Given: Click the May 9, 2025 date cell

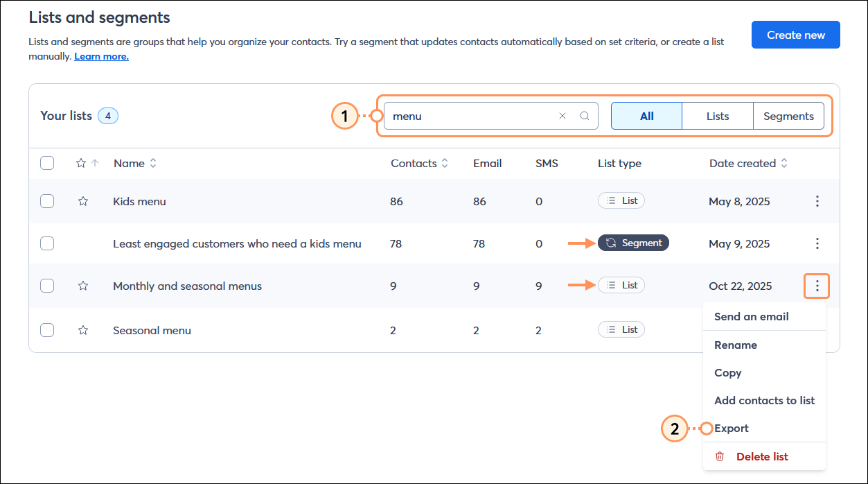Looking at the screenshot, I should (739, 243).
